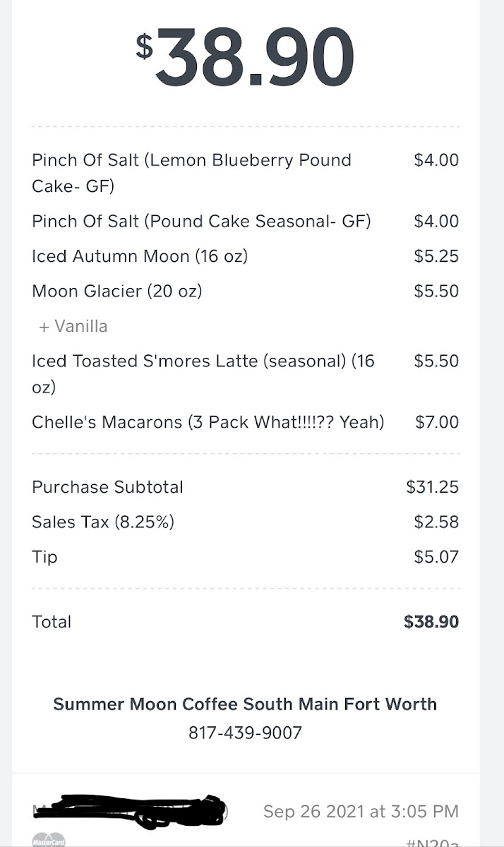Open Summer Moon Coffee South Main merchant name
The image size is (504, 847).
coord(245,704)
